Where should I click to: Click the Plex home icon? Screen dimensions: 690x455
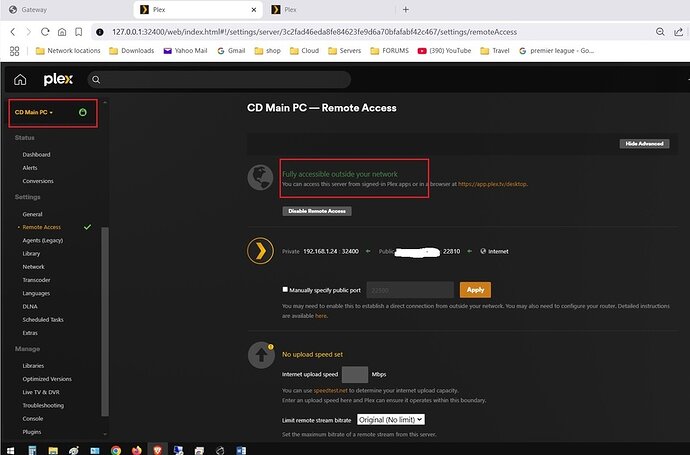20,80
